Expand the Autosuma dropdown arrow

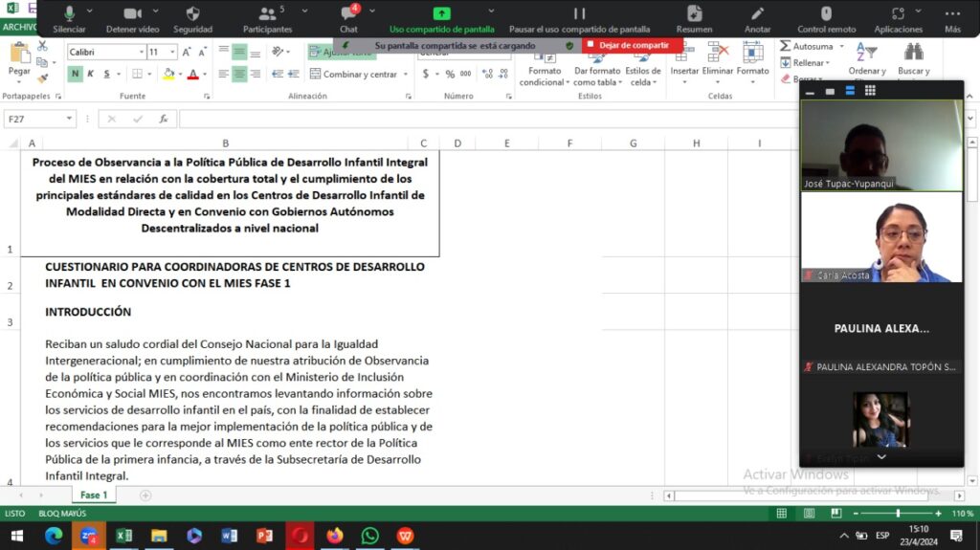839,46
